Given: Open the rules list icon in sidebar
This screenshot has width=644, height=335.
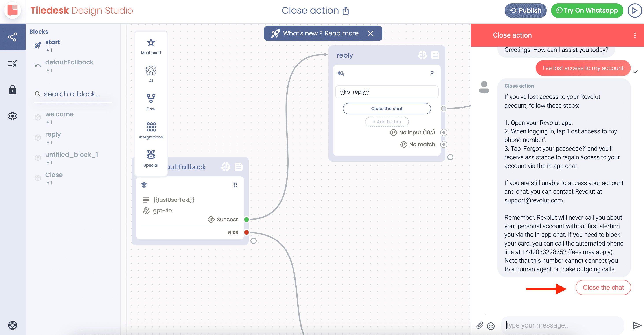Looking at the screenshot, I should point(13,63).
